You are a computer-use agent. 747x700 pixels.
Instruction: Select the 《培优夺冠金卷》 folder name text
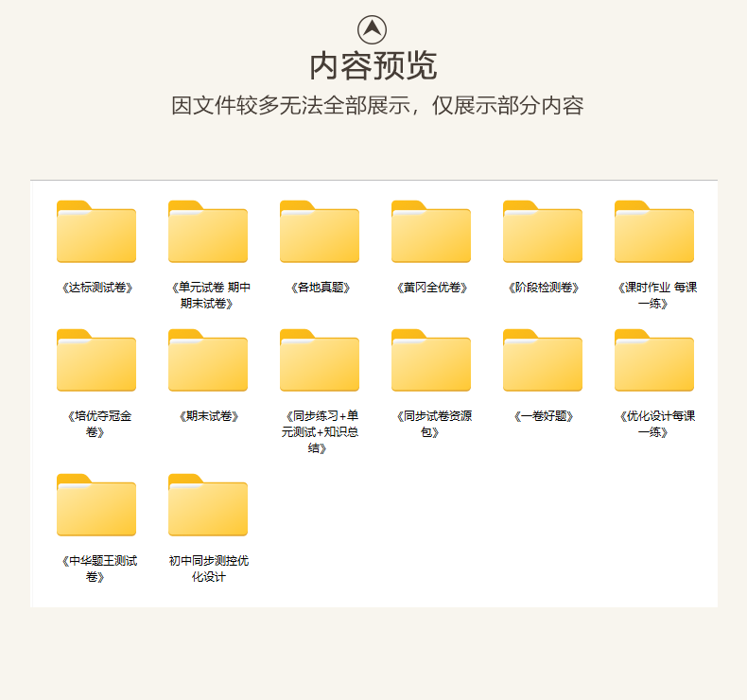[98, 424]
